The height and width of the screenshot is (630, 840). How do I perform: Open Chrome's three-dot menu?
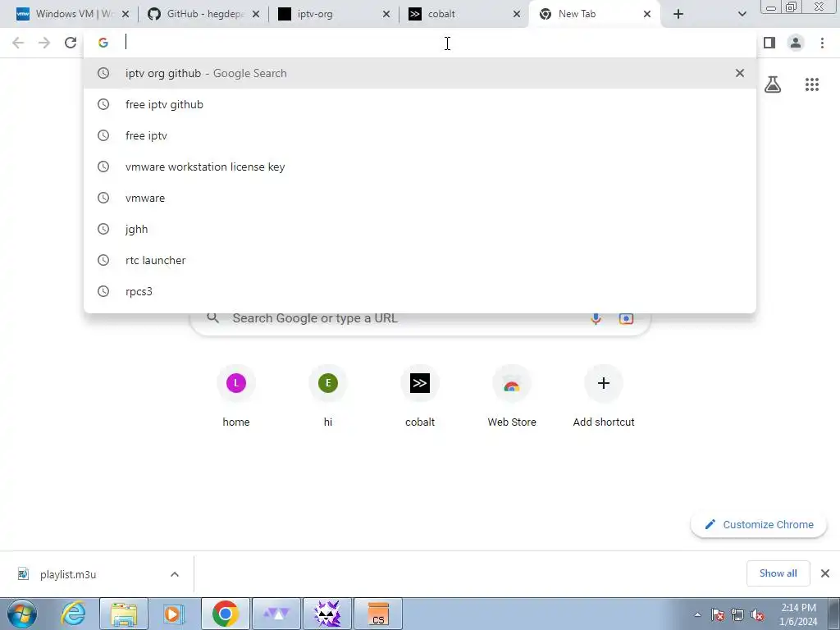tap(822, 43)
